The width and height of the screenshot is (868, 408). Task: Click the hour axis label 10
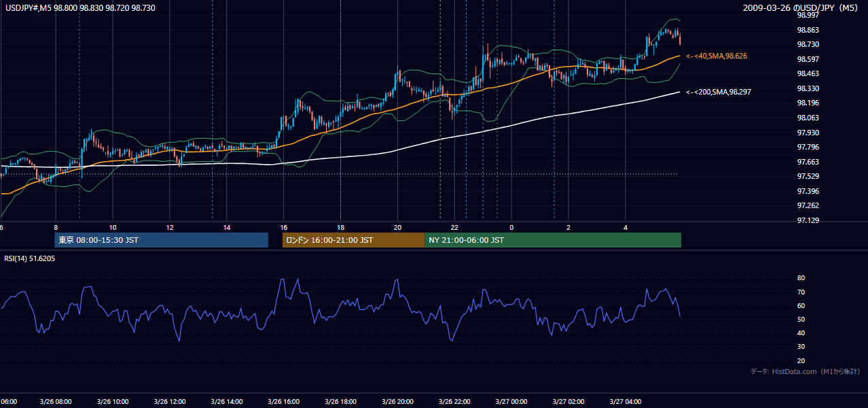tap(113, 227)
